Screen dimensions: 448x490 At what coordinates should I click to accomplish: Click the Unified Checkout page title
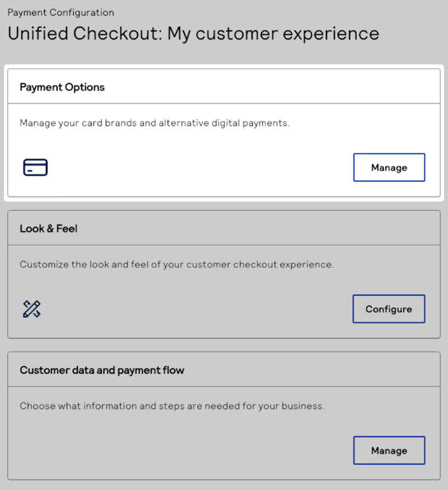tap(193, 34)
